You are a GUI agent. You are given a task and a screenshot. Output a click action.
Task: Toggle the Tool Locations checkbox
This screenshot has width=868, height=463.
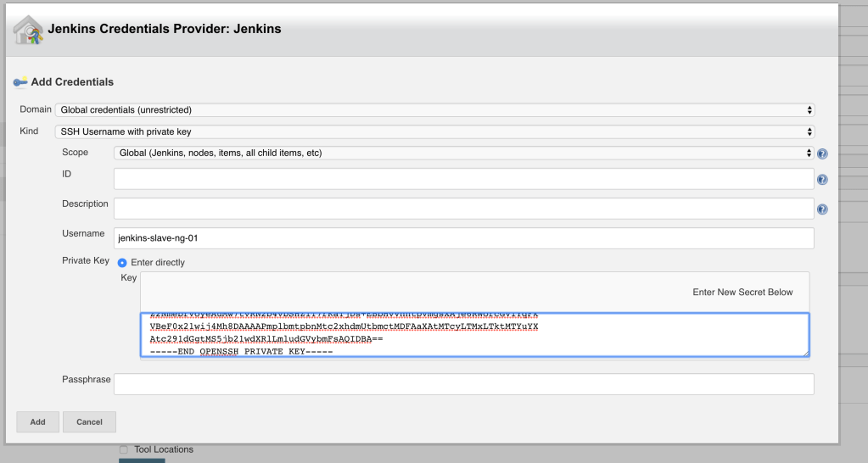click(x=123, y=449)
